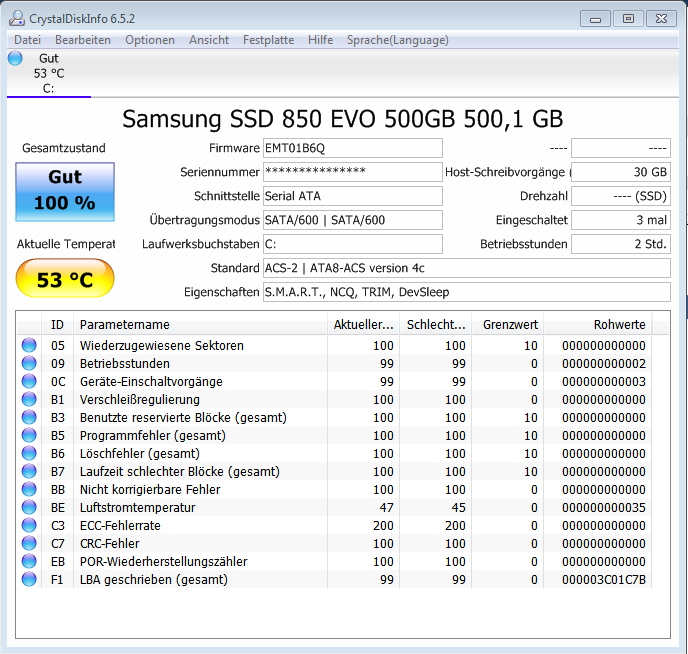
Task: Click the CrystalDiskInfo title bar app icon
Action: [x=17, y=18]
